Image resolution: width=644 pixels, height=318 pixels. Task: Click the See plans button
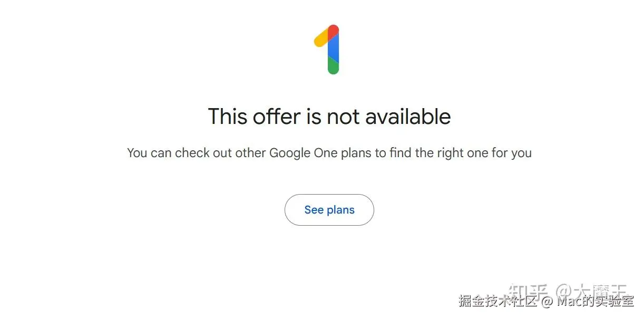329,210
